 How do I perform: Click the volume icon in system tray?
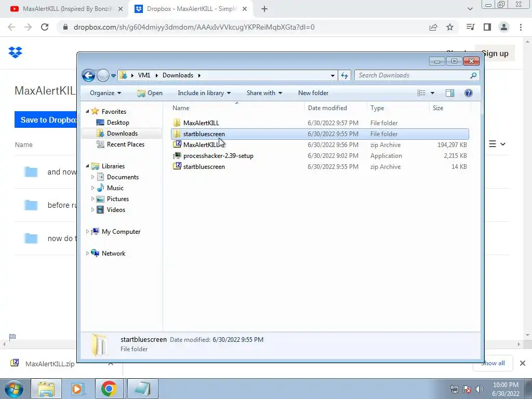click(479, 389)
